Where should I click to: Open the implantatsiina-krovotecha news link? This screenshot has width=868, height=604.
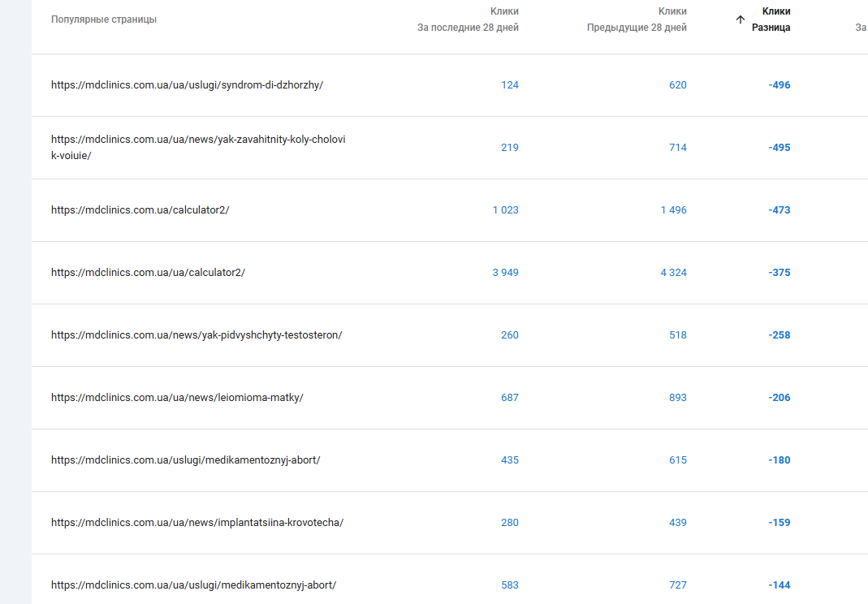(197, 523)
